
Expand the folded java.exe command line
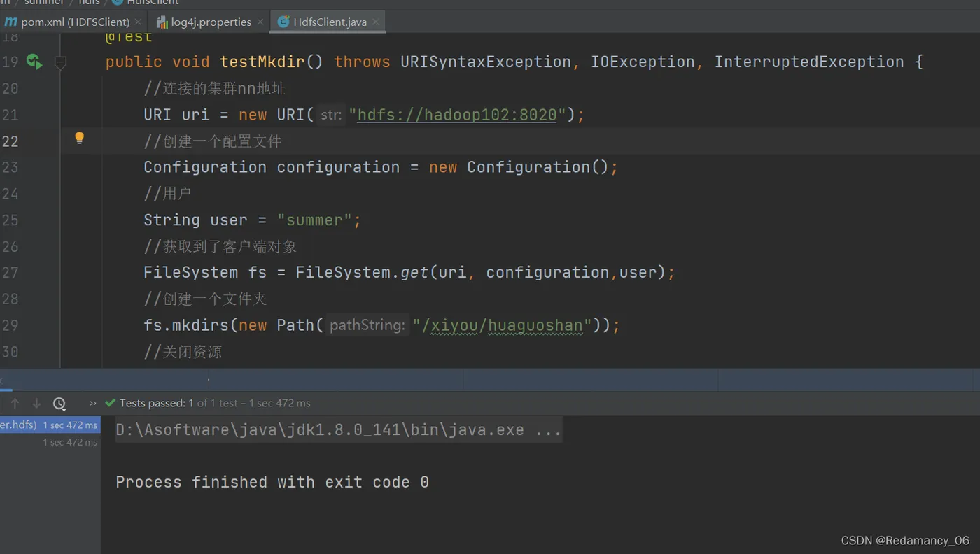(547, 430)
